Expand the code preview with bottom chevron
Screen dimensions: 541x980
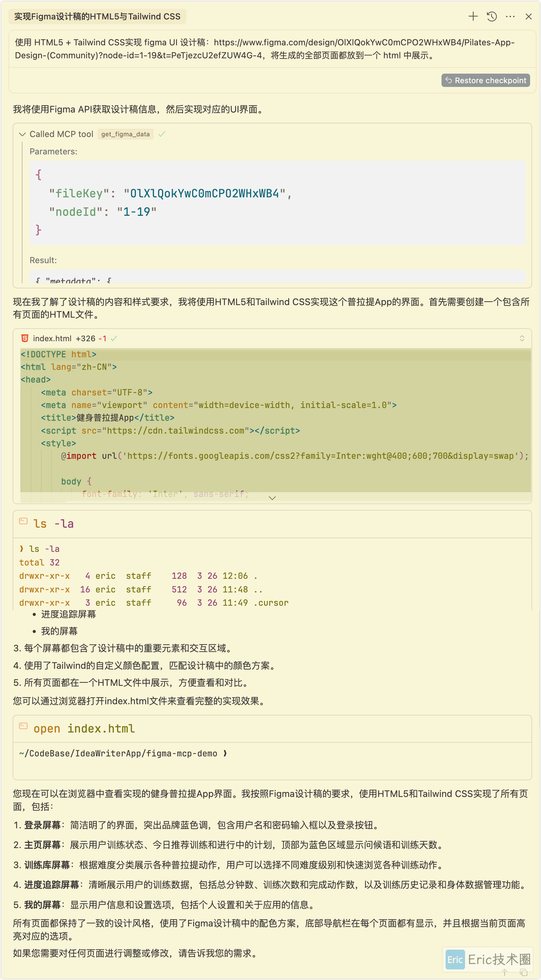(x=272, y=498)
